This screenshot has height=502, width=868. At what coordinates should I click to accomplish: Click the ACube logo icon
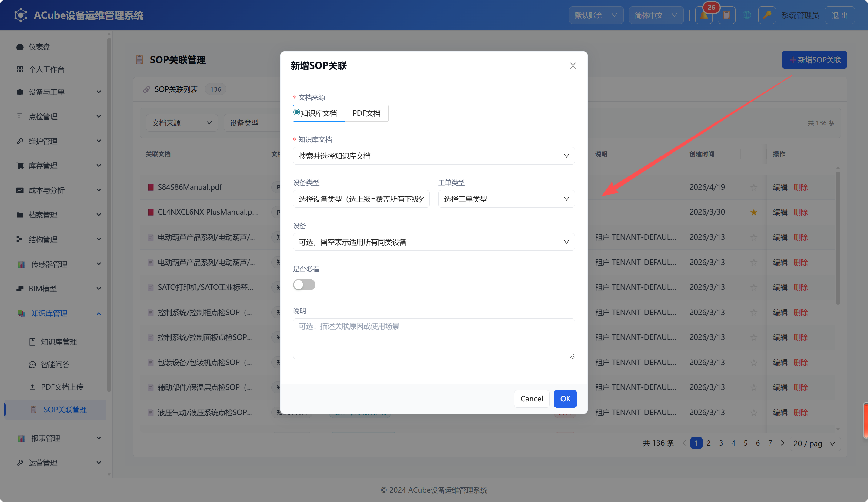click(x=21, y=15)
